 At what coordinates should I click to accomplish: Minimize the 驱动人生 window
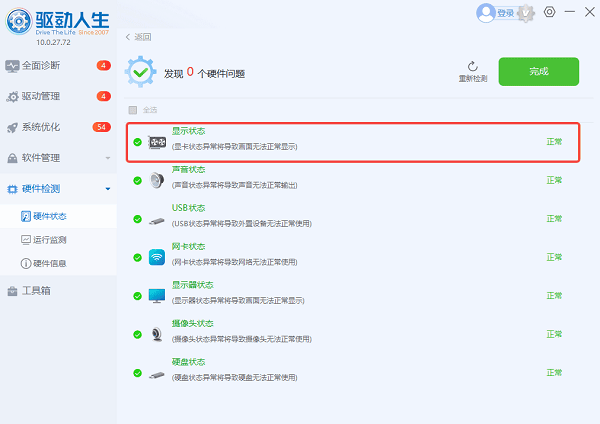570,12
